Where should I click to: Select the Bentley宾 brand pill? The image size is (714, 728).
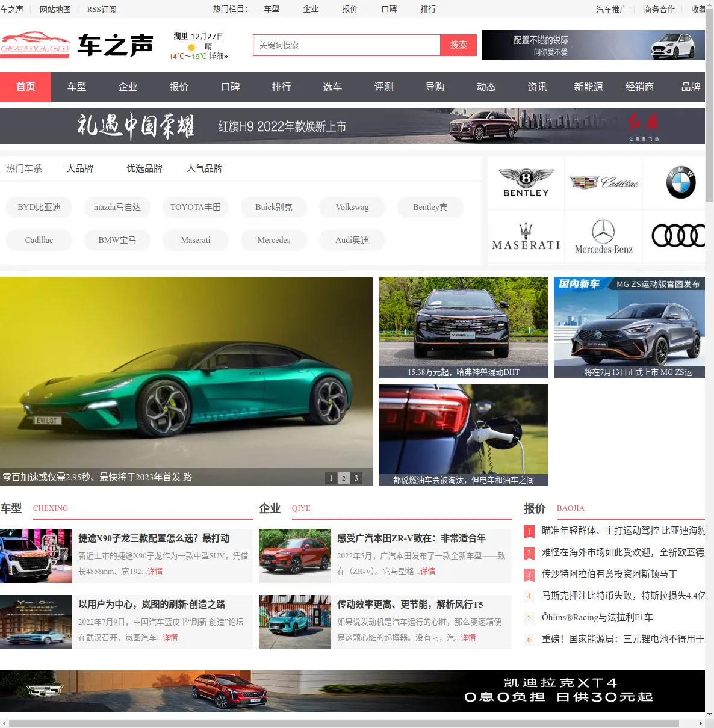(430, 207)
